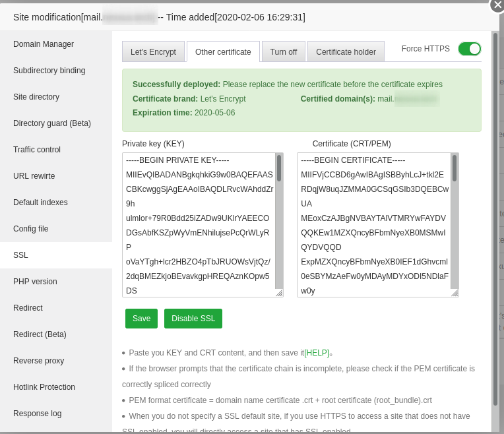Open the Reverse proxy settings

[39, 361]
